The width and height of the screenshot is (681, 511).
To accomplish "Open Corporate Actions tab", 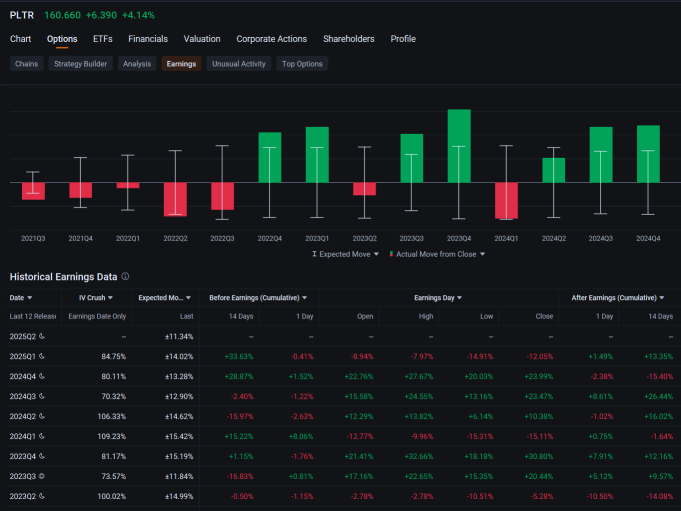I will (x=271, y=39).
